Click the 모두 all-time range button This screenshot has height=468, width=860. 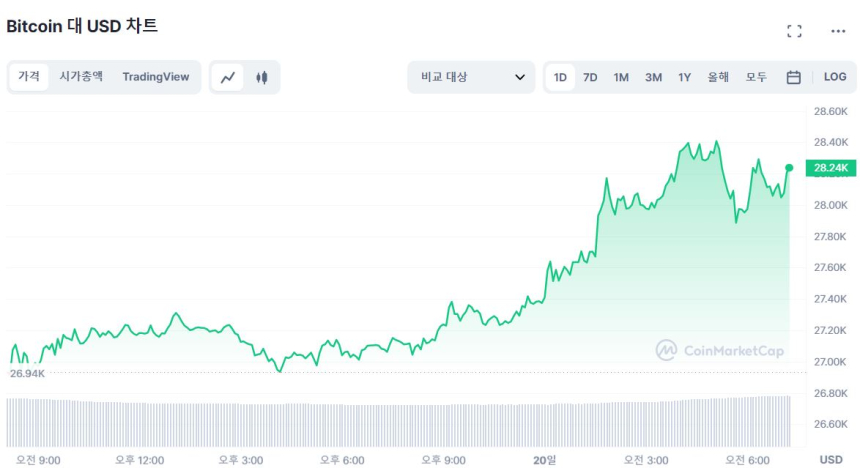756,77
